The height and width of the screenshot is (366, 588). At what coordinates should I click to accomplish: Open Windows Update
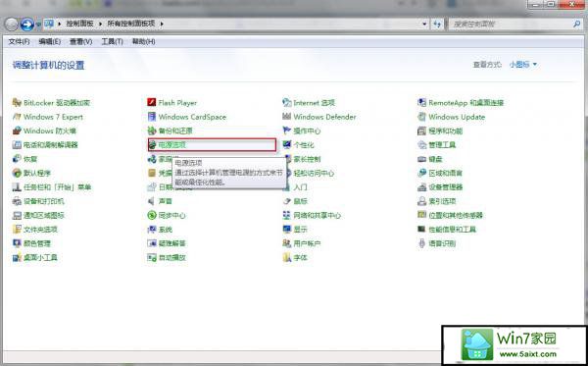[451, 117]
